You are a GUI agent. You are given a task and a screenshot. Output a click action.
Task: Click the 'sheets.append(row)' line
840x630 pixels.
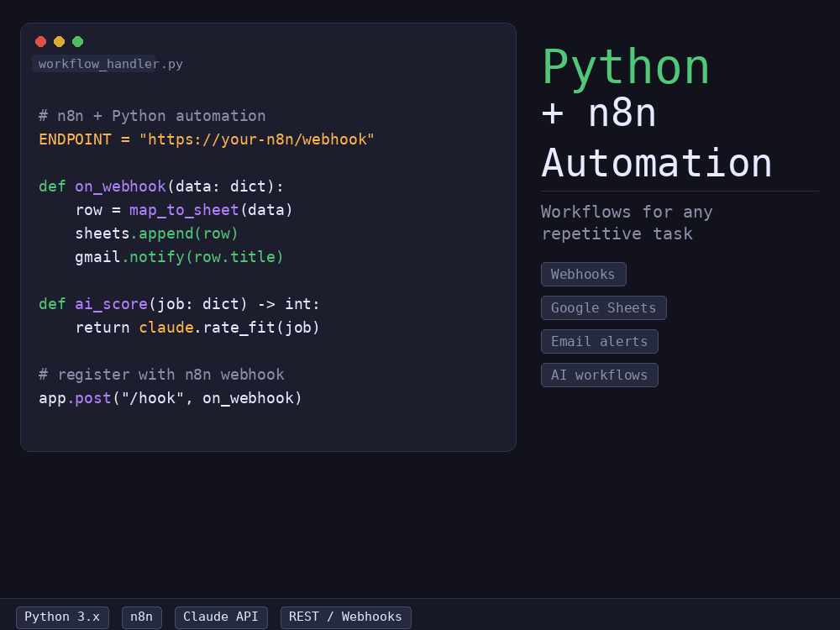156,234
